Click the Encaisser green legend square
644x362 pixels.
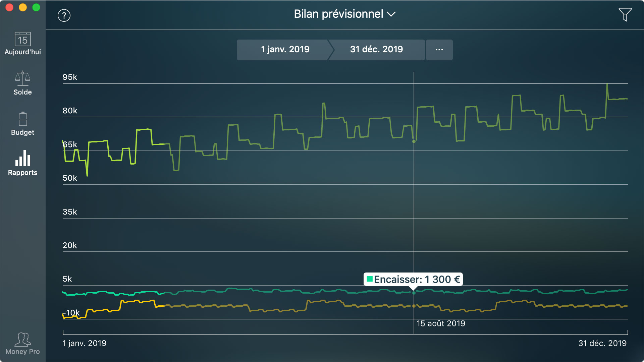pos(370,279)
